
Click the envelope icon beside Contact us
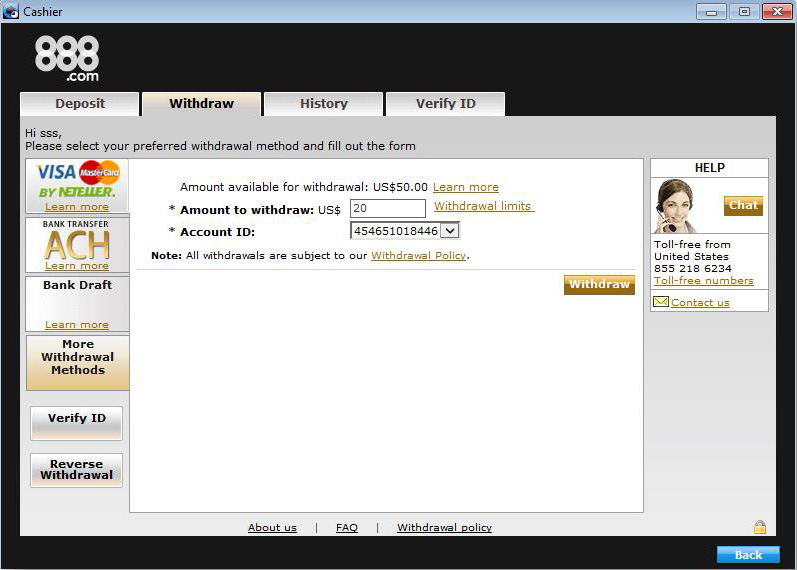click(661, 302)
